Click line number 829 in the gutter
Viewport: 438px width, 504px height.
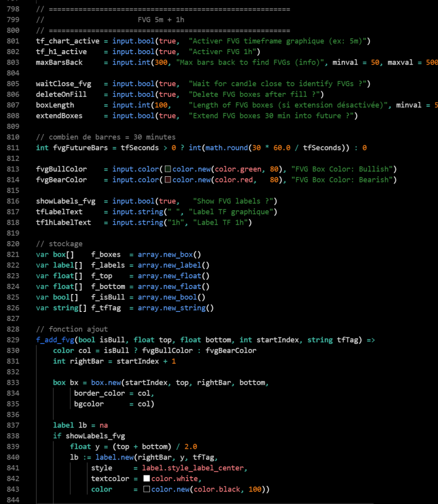tap(11, 340)
